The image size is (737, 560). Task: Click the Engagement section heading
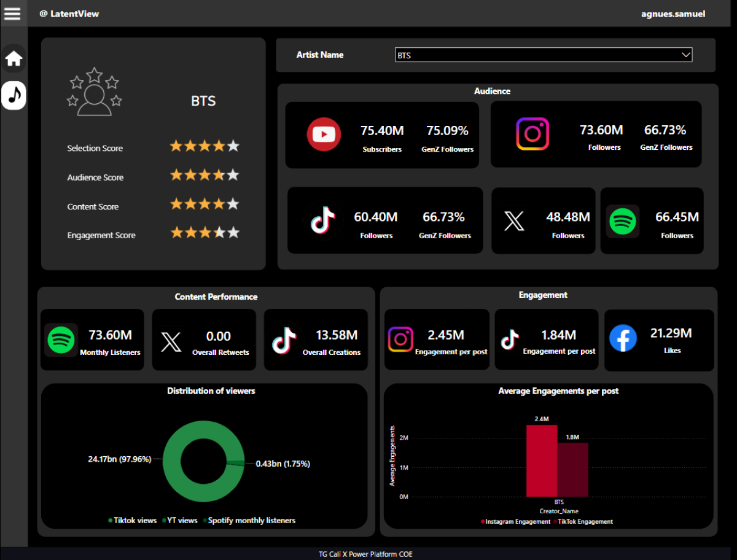(x=543, y=295)
